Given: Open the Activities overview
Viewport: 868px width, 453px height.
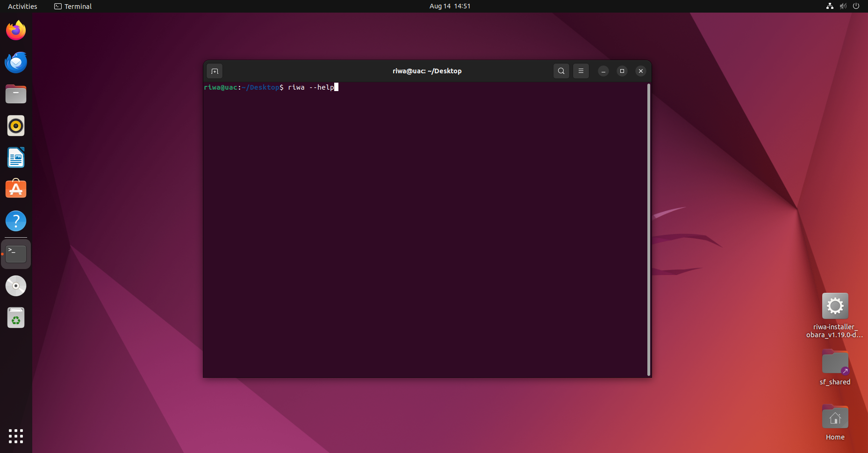Looking at the screenshot, I should pyautogui.click(x=22, y=6).
